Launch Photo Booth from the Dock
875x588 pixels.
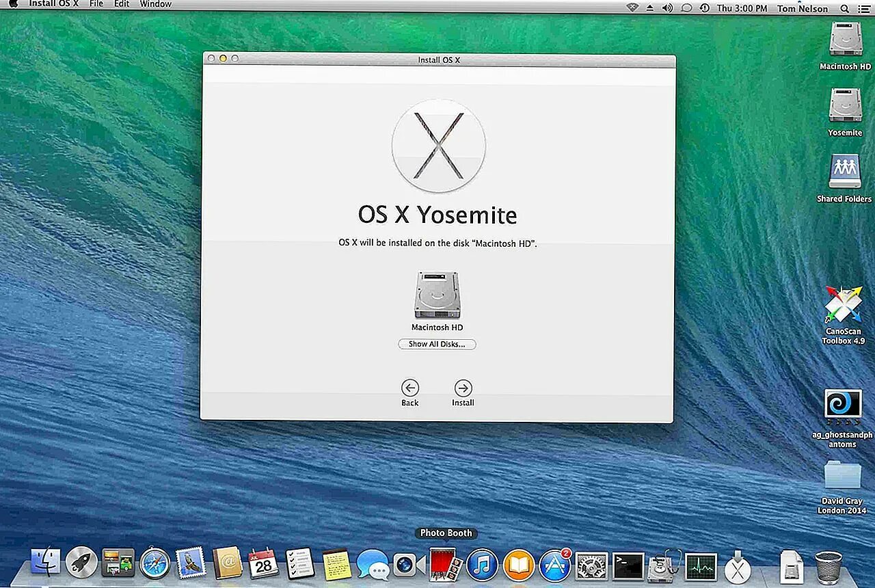446,564
